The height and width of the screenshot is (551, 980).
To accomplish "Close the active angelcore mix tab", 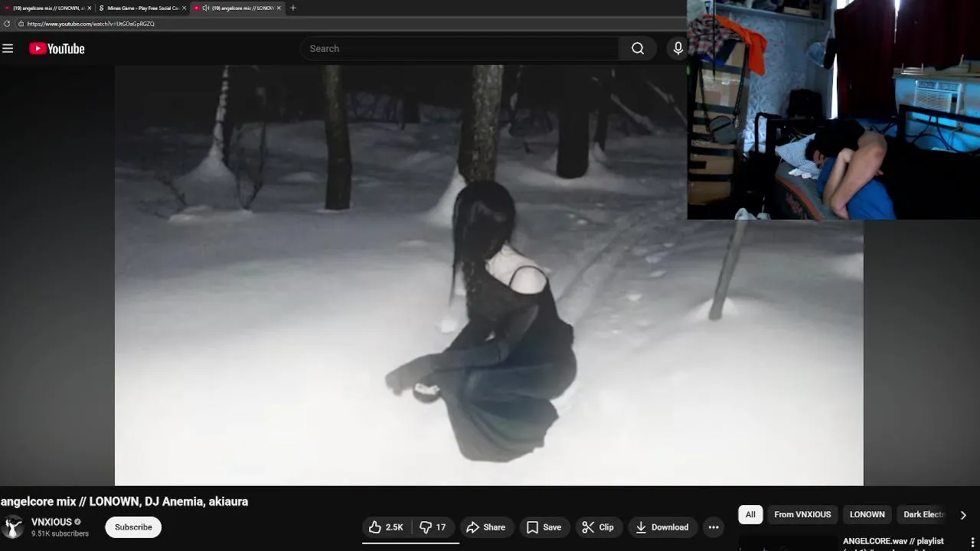I will pyautogui.click(x=279, y=8).
